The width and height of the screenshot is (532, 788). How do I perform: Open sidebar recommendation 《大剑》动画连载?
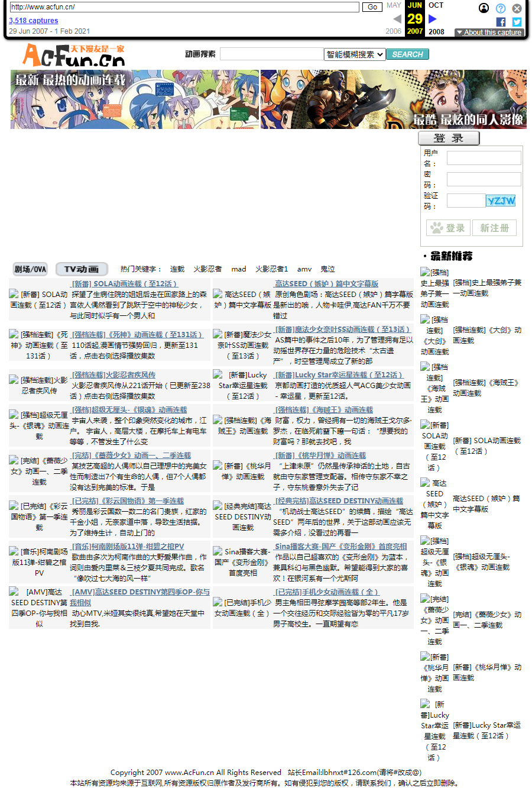coord(487,335)
